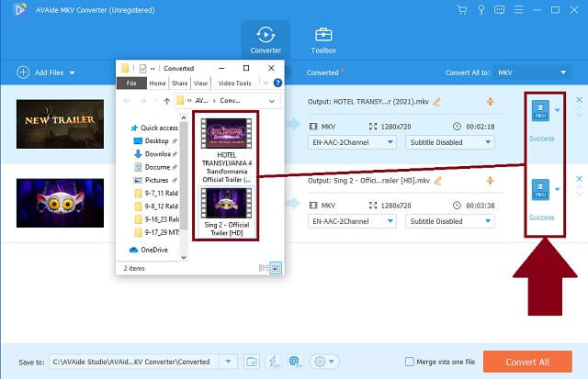Select Sing 2 Official Trailer file in explorer

click(x=226, y=212)
